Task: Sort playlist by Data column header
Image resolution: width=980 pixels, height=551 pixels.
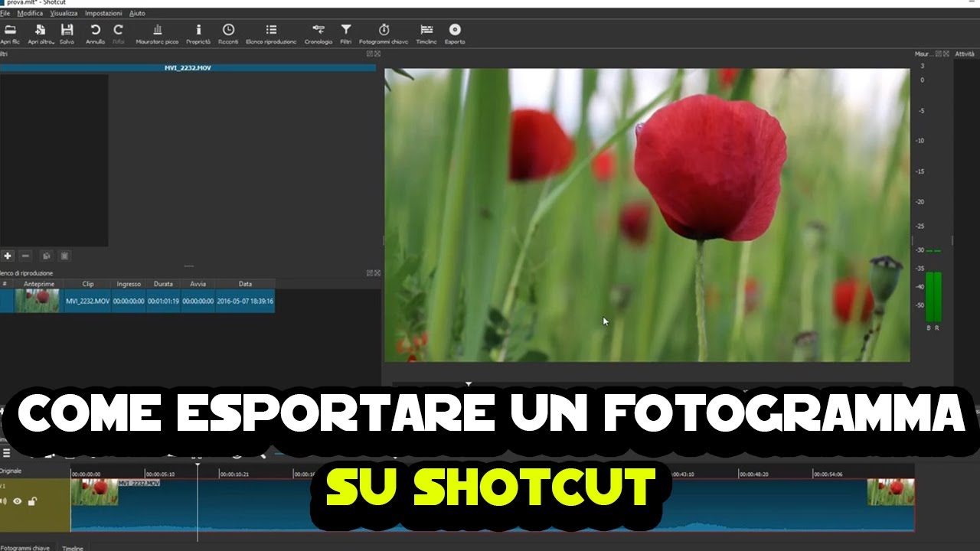Action: (x=245, y=284)
